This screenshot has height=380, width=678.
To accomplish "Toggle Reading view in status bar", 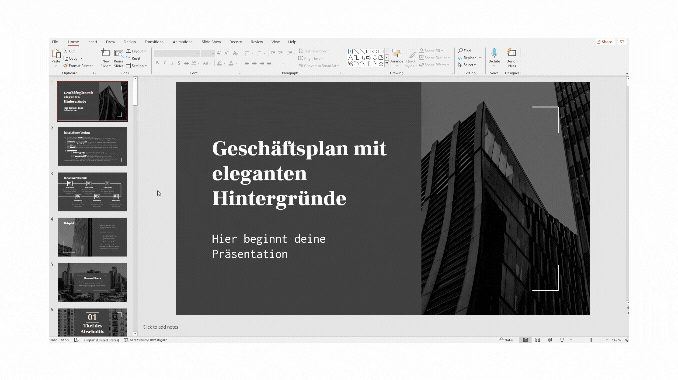I will (x=550, y=340).
